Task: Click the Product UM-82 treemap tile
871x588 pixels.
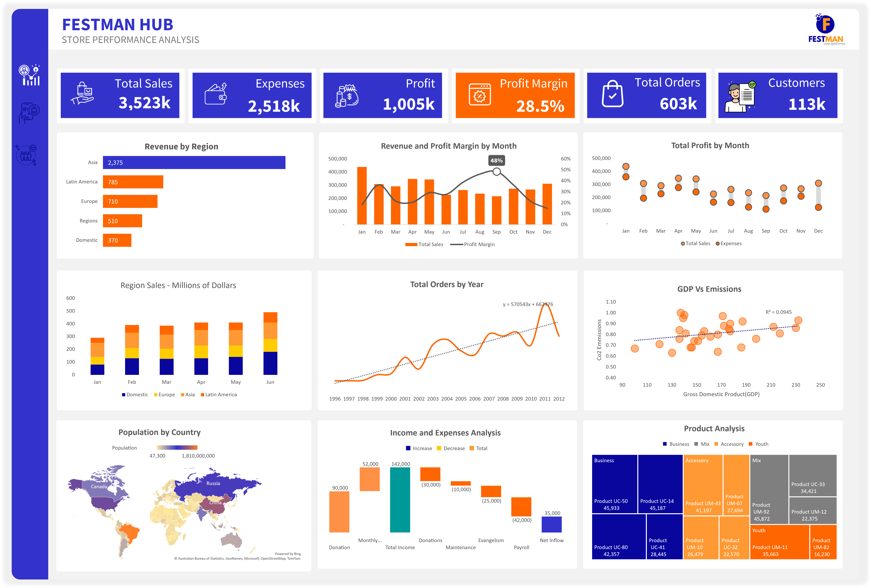Action: pyautogui.click(x=823, y=542)
